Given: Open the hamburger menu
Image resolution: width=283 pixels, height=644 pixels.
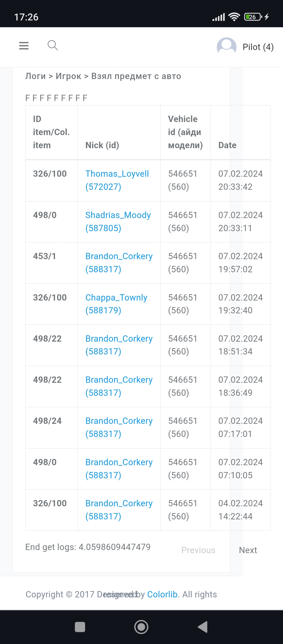Looking at the screenshot, I should (x=24, y=46).
